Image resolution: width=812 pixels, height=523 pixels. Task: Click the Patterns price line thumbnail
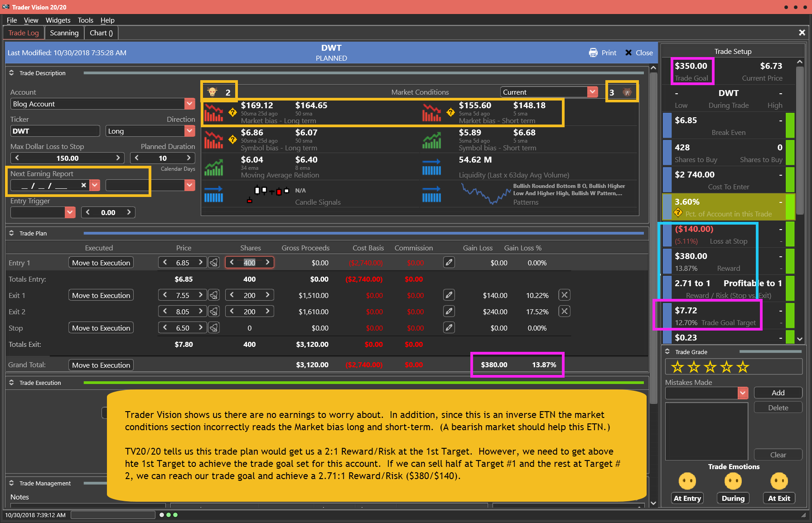tap(485, 194)
